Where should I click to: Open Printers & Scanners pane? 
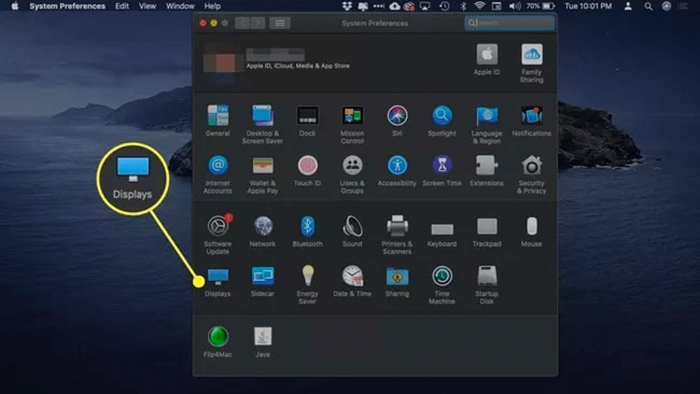coord(397,234)
